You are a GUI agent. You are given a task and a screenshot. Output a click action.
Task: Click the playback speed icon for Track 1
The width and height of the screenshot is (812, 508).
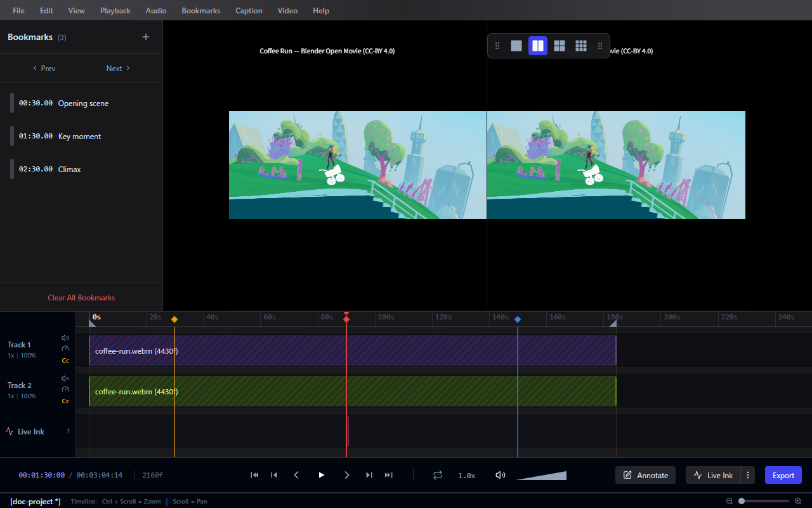tap(65, 348)
